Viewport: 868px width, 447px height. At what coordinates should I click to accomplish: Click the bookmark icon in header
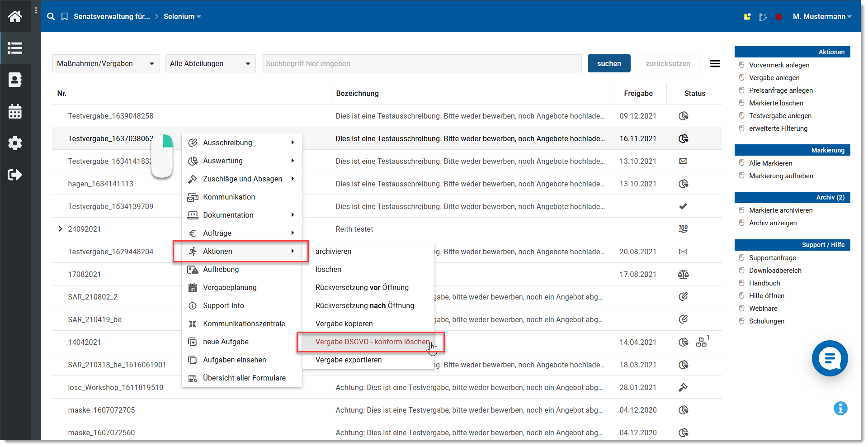[65, 16]
